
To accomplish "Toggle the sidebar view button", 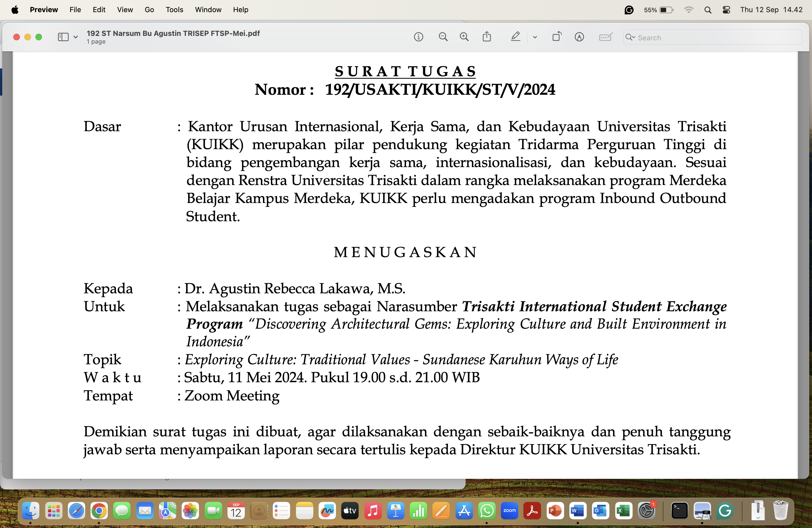I will pos(63,37).
